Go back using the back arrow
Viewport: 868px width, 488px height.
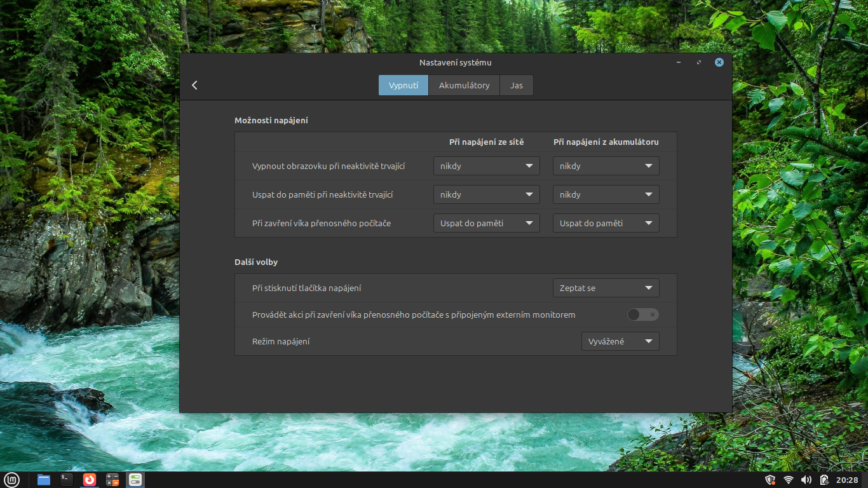194,85
